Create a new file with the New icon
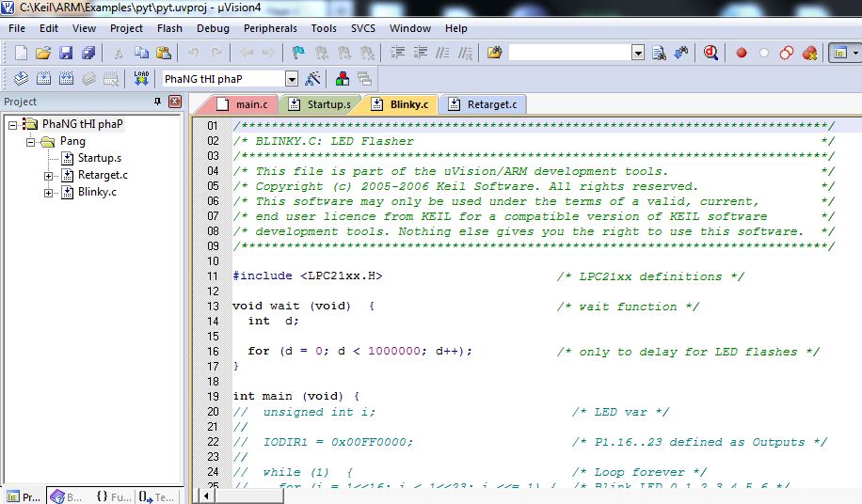 21,53
